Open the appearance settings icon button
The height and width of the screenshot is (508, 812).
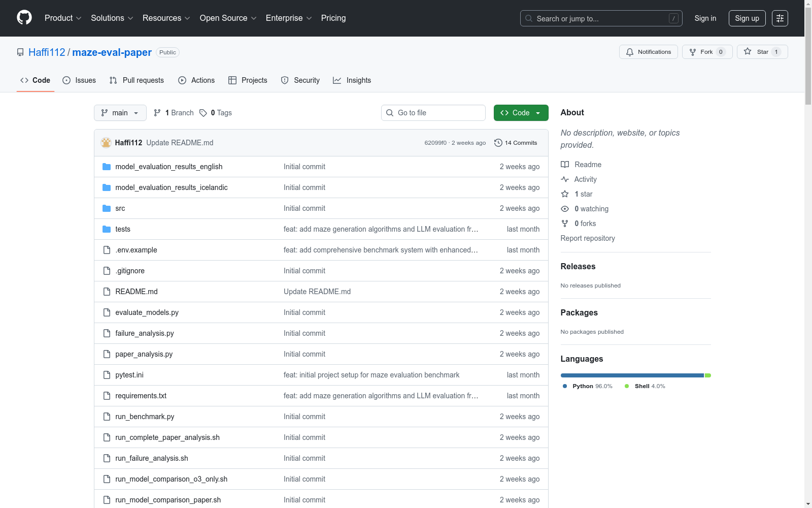780,18
